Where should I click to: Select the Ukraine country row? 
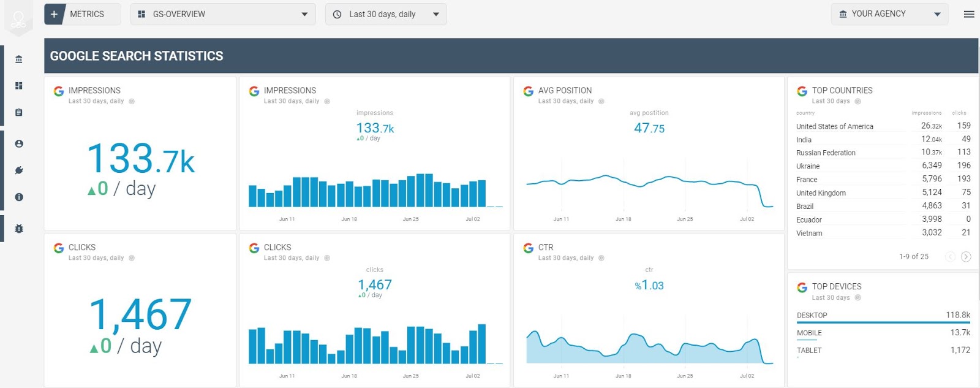coord(883,166)
